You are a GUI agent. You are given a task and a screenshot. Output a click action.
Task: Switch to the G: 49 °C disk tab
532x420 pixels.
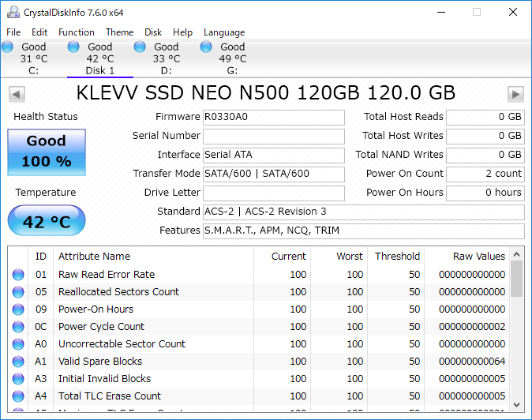point(232,58)
